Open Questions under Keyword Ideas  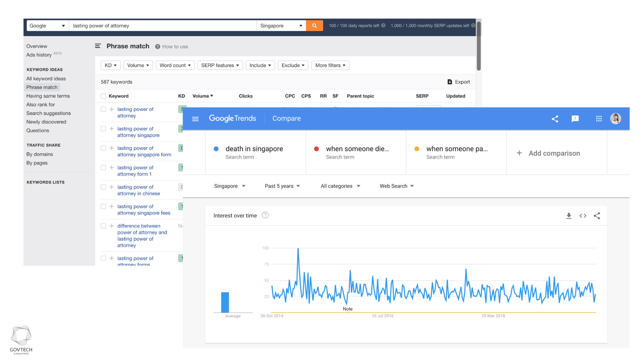pyautogui.click(x=38, y=130)
